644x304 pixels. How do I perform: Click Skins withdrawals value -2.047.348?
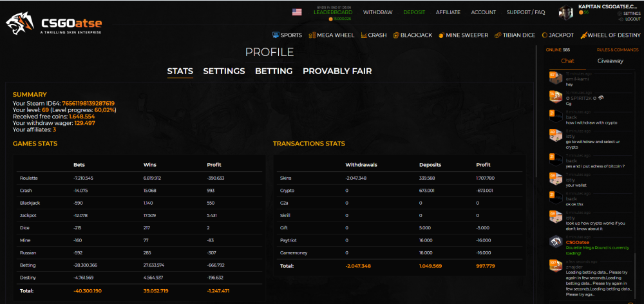(x=356, y=178)
